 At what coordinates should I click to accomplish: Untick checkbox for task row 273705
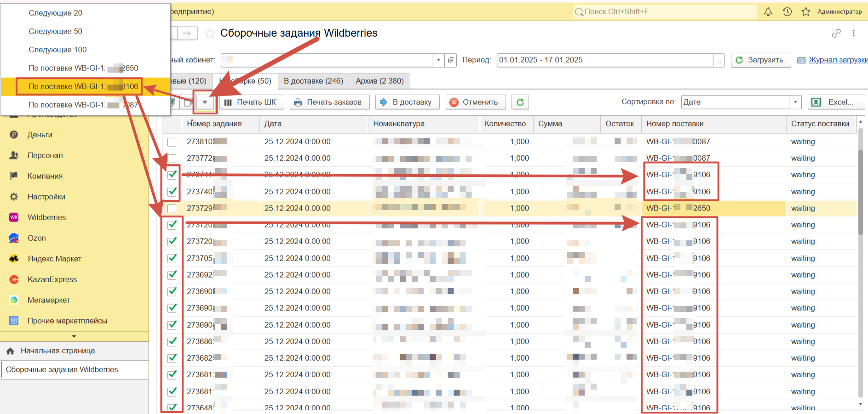tap(172, 258)
